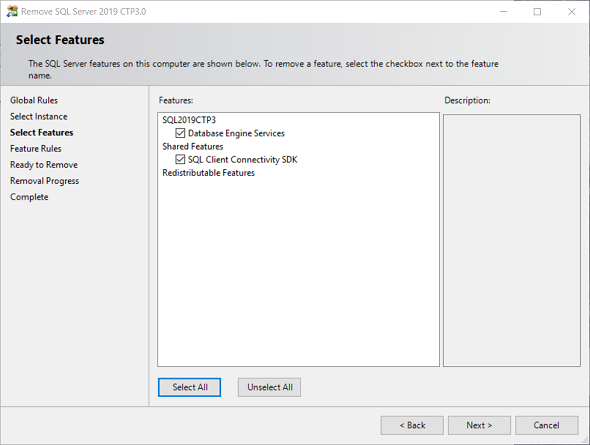Select the Complete step
The height and width of the screenshot is (445, 590).
(29, 197)
